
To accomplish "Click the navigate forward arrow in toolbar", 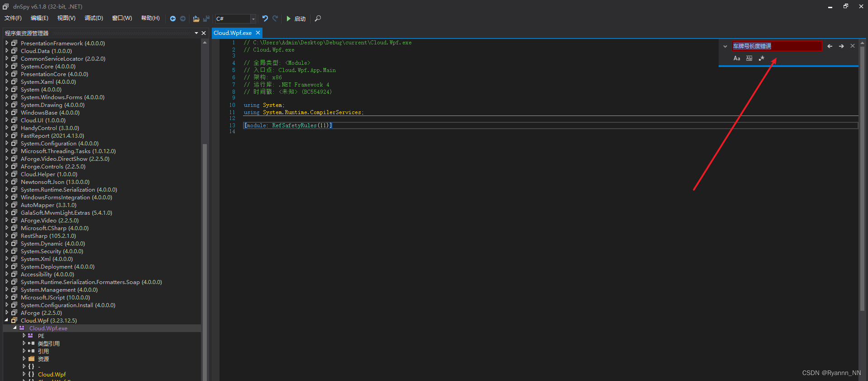I will [x=183, y=19].
